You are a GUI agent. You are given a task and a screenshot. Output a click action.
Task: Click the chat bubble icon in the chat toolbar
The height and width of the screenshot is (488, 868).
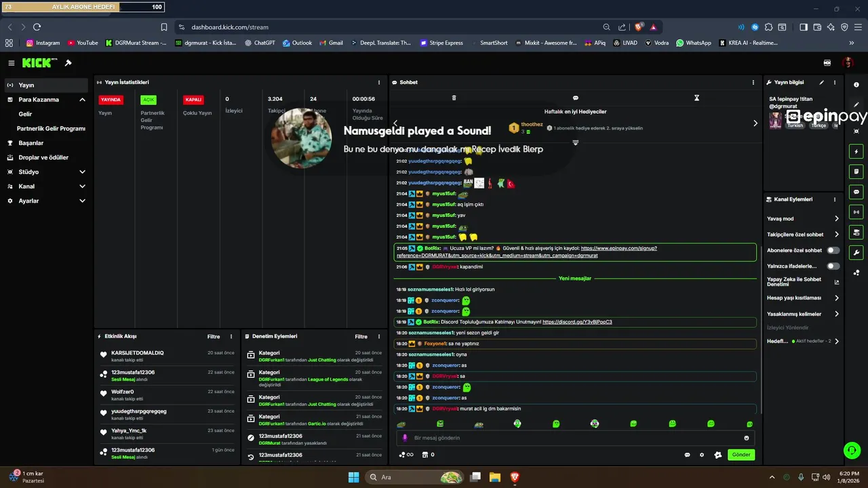575,98
